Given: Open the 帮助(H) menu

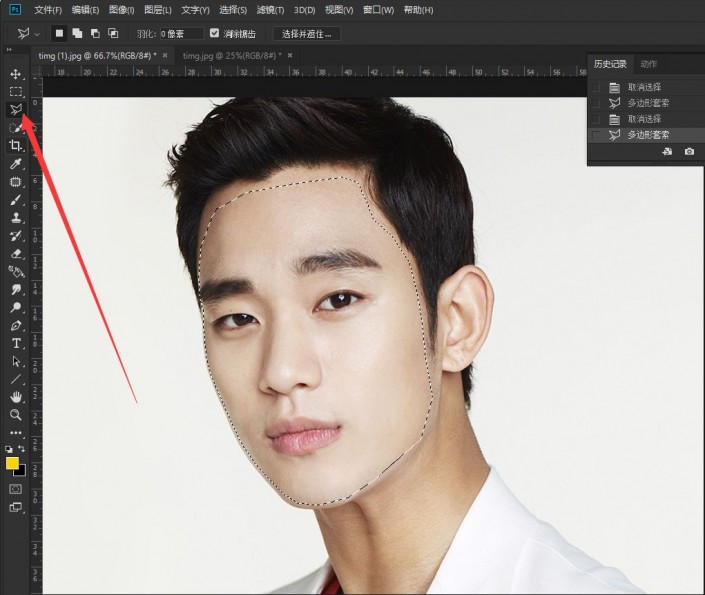Looking at the screenshot, I should coord(419,10).
